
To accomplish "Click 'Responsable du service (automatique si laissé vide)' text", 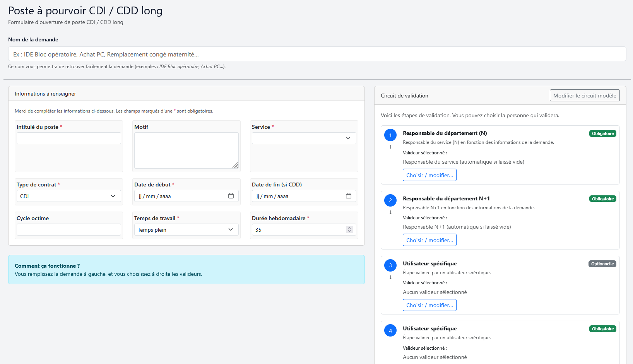I will (x=464, y=162).
